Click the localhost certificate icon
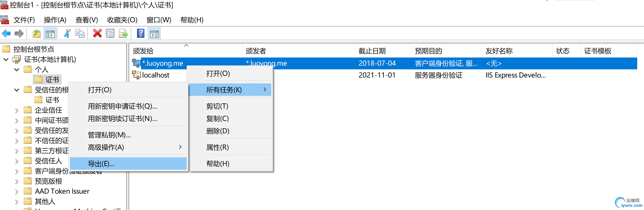 point(136,75)
